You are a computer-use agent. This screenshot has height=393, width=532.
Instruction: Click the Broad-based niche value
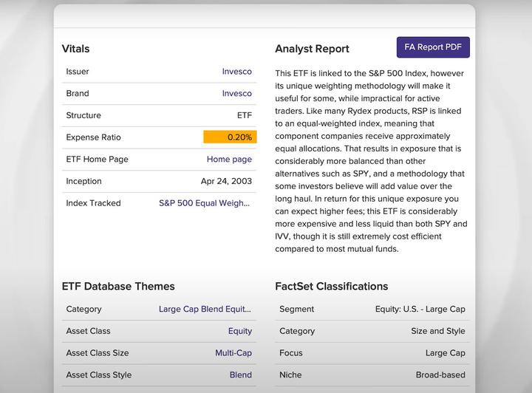point(440,375)
